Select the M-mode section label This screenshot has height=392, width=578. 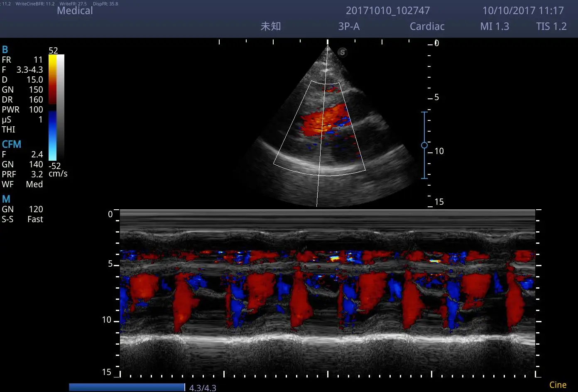[x=6, y=199]
